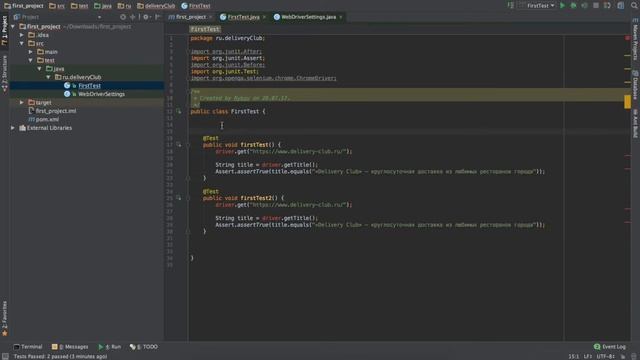
Task: Click the run gutter icon beside the firstTest method
Action: [178, 144]
